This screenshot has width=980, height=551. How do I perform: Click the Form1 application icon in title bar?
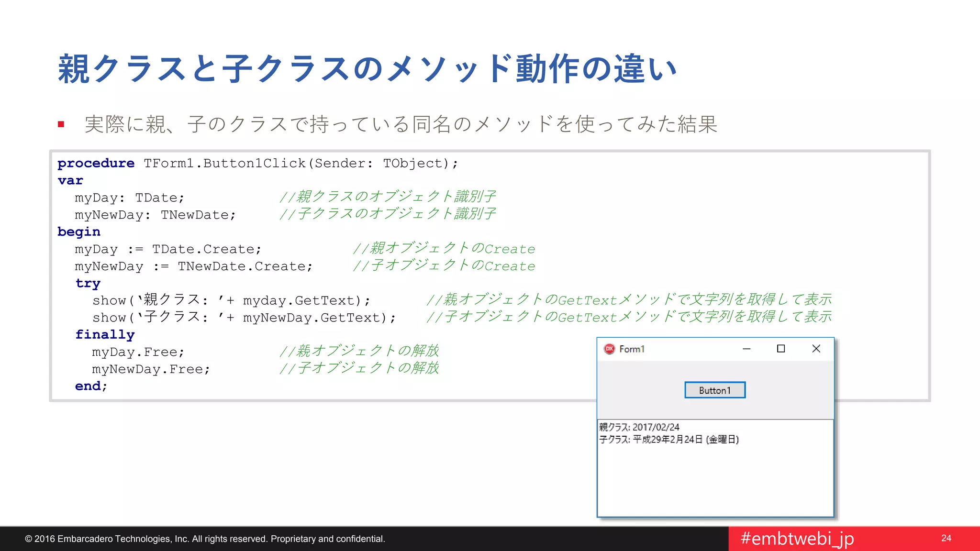[609, 349]
